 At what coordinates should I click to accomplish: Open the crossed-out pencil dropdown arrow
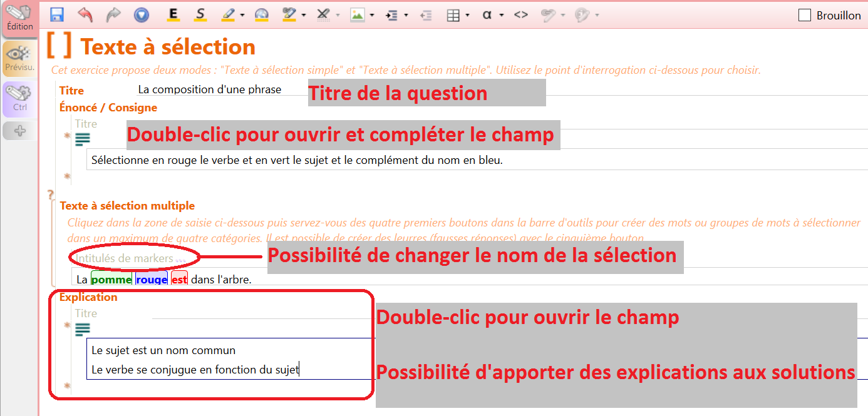[x=338, y=15]
